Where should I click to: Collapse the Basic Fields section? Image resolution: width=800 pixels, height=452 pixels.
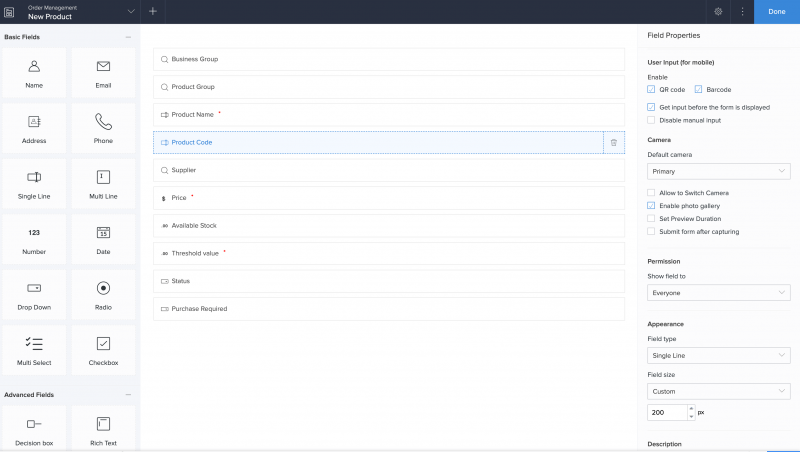coord(128,37)
